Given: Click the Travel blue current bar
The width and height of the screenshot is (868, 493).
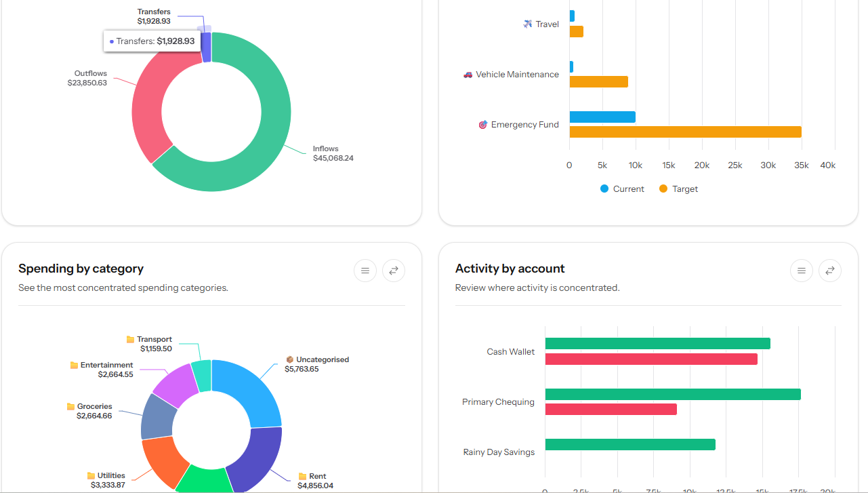Looking at the screenshot, I should pos(572,16).
